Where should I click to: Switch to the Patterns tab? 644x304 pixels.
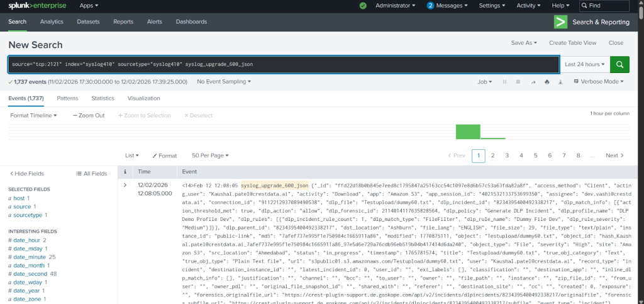pos(67,99)
